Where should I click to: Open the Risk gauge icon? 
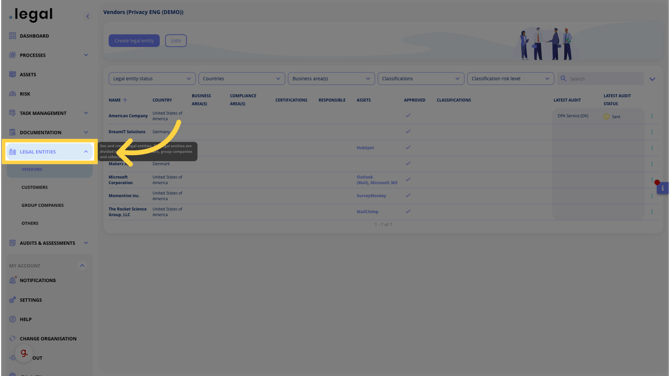[x=12, y=94]
